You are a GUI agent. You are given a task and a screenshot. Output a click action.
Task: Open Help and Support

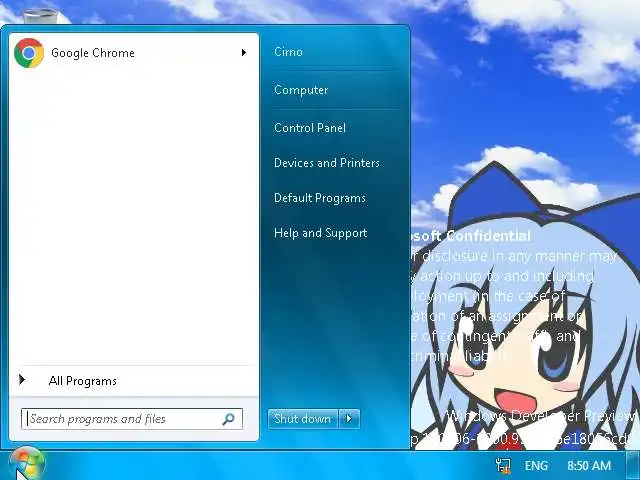pyautogui.click(x=320, y=233)
